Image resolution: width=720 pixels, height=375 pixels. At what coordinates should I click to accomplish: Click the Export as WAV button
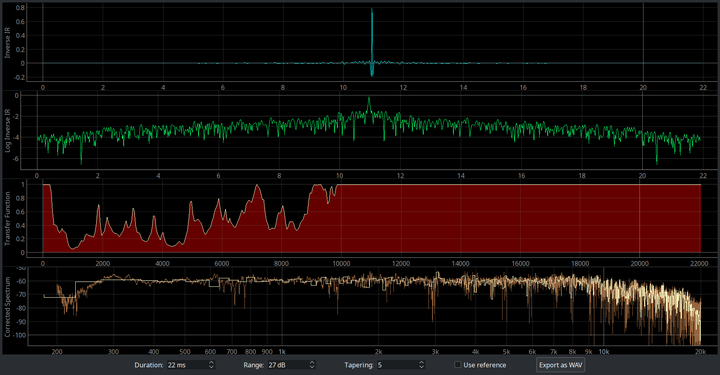pos(560,365)
